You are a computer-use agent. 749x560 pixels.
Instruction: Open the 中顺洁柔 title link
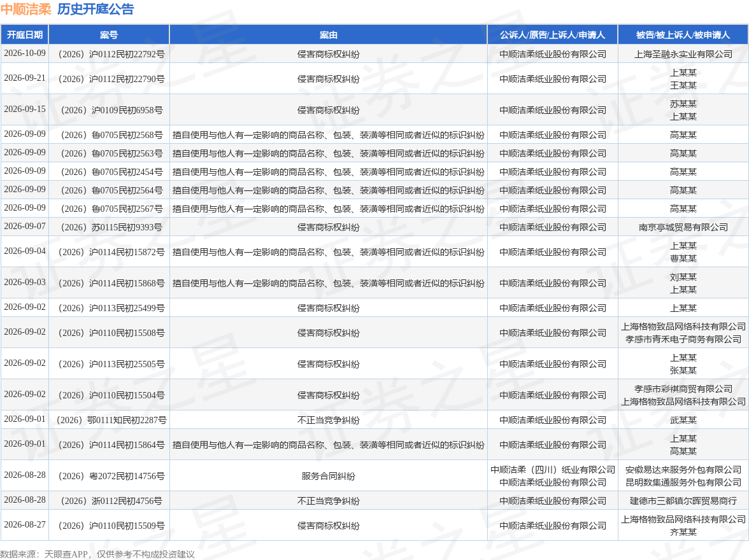coord(25,10)
